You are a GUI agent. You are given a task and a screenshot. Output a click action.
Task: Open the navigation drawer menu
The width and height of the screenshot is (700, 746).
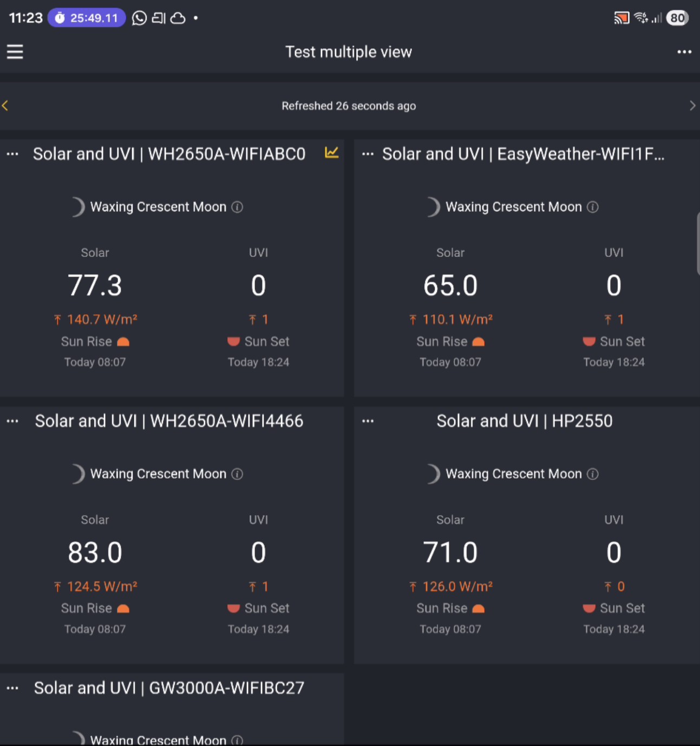[15, 51]
